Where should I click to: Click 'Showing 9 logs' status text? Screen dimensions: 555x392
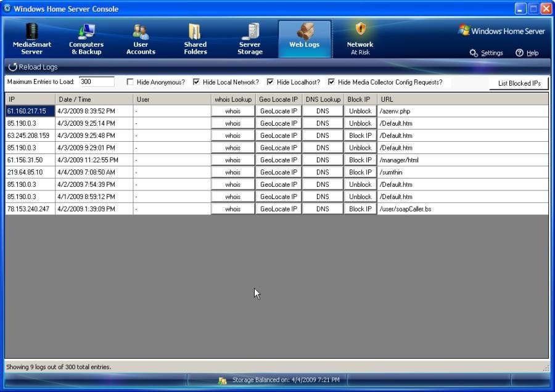click(x=59, y=367)
